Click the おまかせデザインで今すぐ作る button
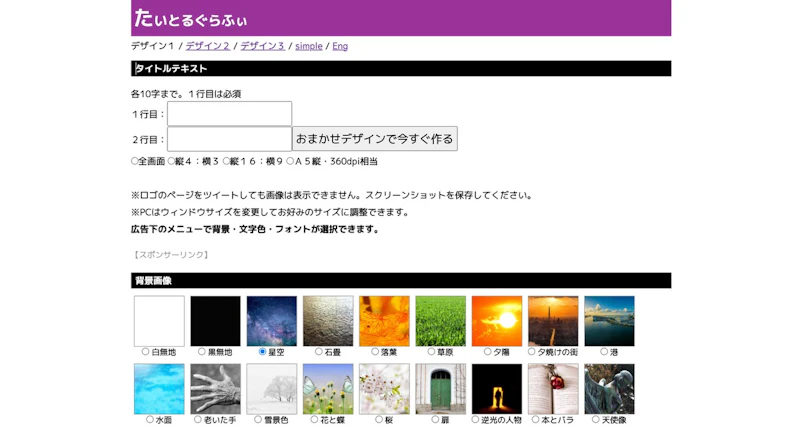The image size is (800, 432). [x=374, y=139]
